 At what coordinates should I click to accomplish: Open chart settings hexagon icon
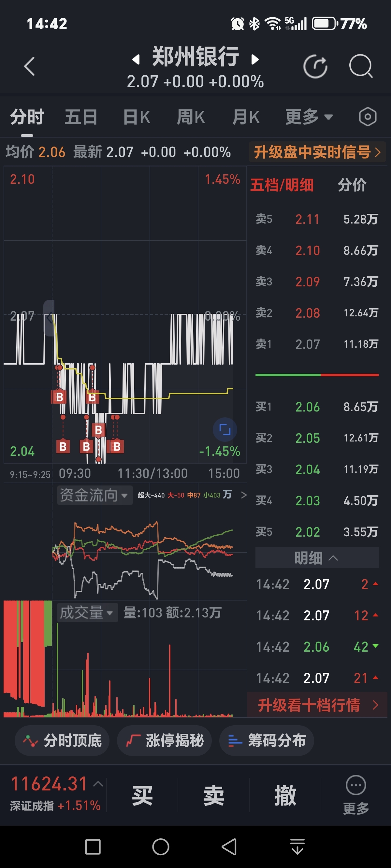[x=368, y=117]
